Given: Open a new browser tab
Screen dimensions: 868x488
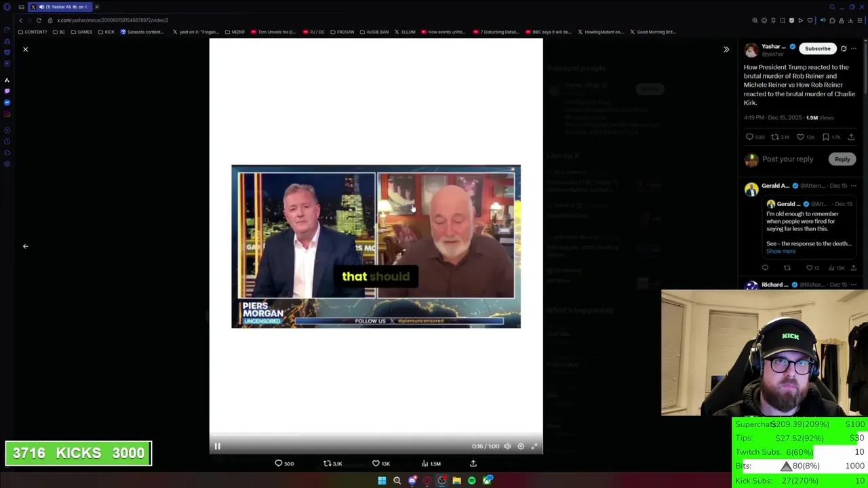Looking at the screenshot, I should pos(96,7).
